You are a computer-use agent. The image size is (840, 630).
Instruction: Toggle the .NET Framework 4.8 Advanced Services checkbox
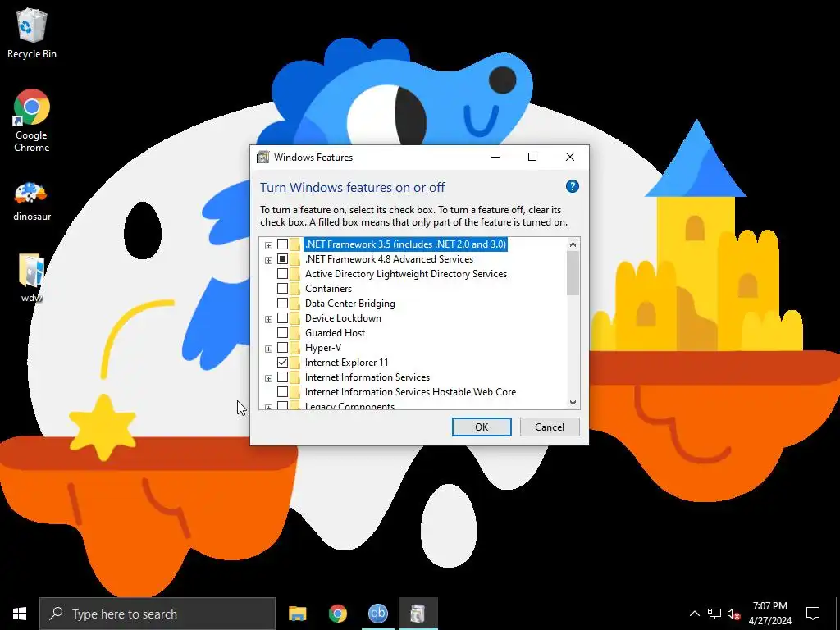[x=282, y=258]
